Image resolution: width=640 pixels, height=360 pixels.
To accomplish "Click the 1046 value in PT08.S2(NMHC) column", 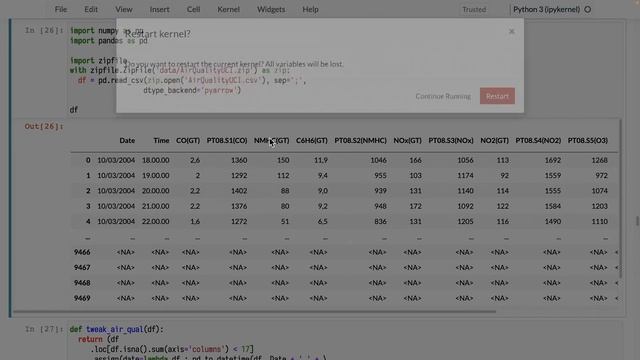I will click(x=378, y=160).
